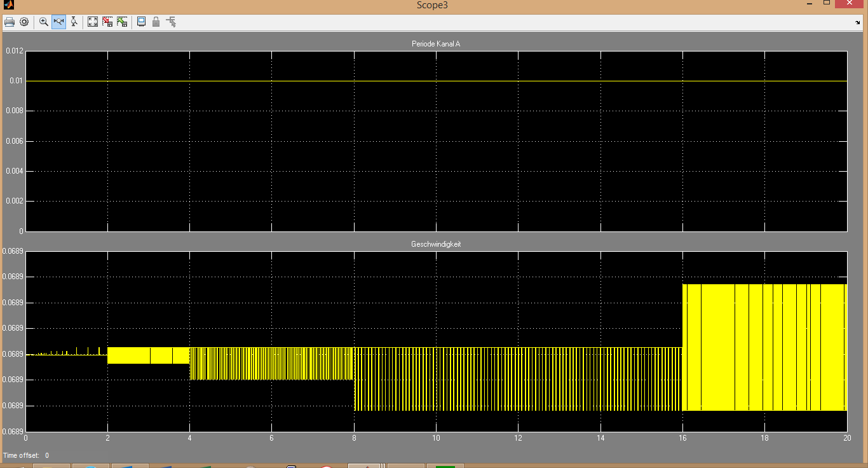Toggle the Zoom X-axis tool
Viewport: 868px width, 468px height.
click(58, 22)
